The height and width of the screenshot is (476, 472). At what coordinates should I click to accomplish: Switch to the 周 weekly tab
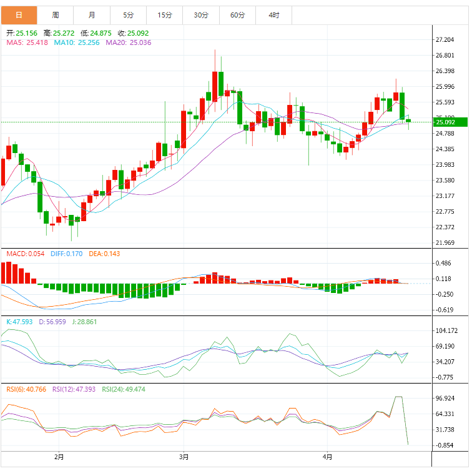(56, 15)
